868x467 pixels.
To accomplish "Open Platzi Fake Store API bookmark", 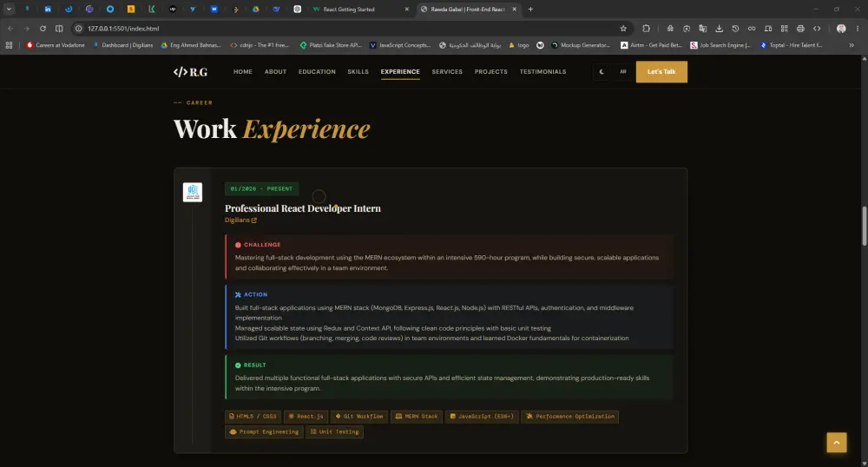I will coord(331,45).
